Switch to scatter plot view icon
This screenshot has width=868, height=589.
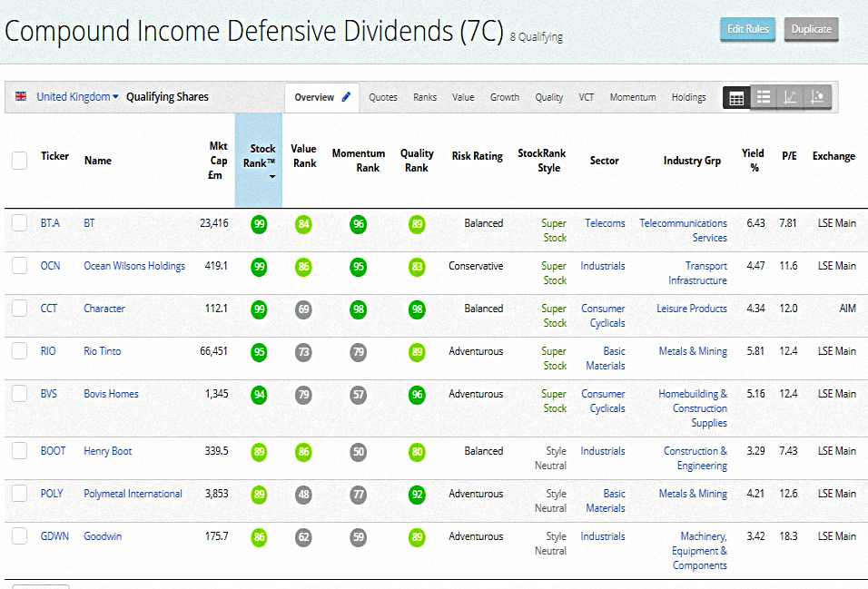tap(817, 98)
